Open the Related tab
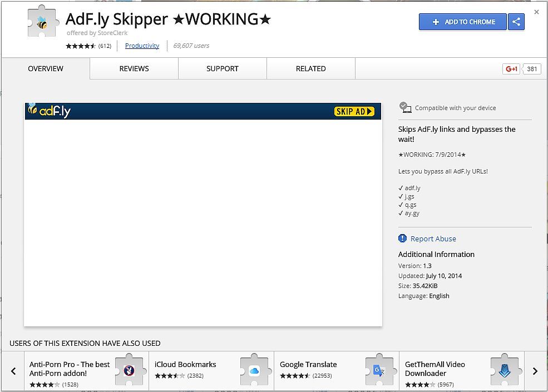The image size is (548, 392). click(311, 68)
